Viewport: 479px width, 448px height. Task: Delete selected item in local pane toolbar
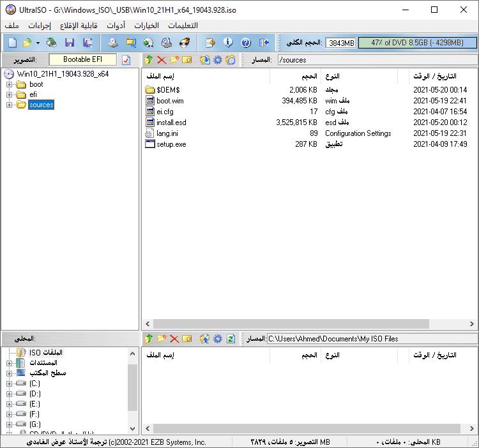[174, 338]
